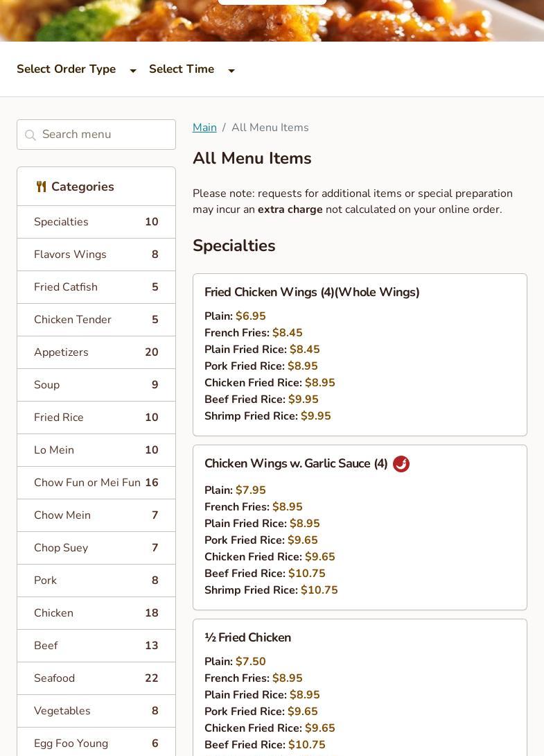544x756 pixels.
Task: Open the Fried Chicken Wings (4) item
Action: click(x=312, y=293)
